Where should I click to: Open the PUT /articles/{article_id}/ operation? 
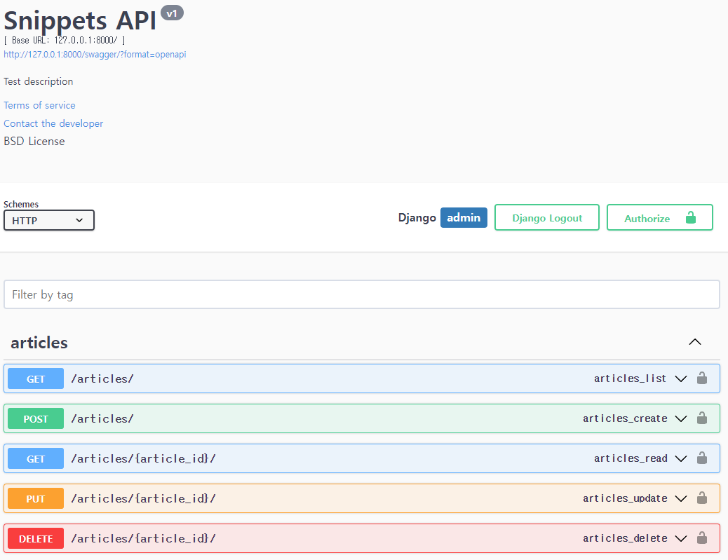(362, 498)
